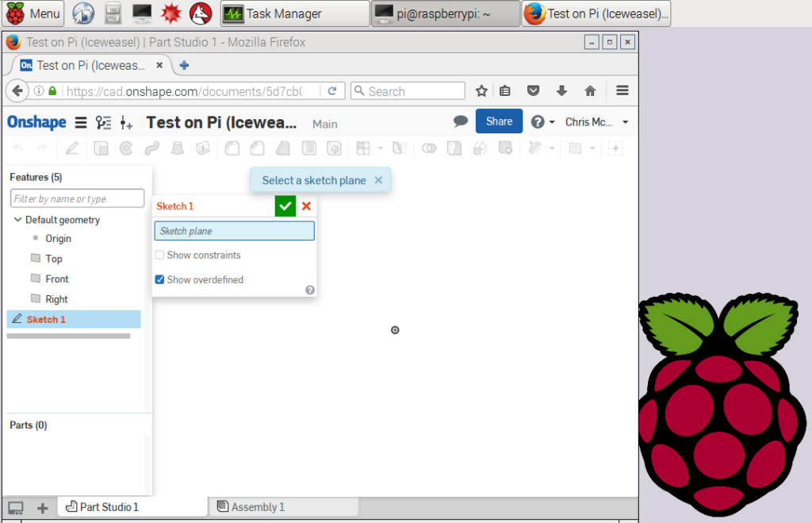The width and height of the screenshot is (812, 523).
Task: Switch to the Assembly 1 tab
Action: click(x=283, y=507)
